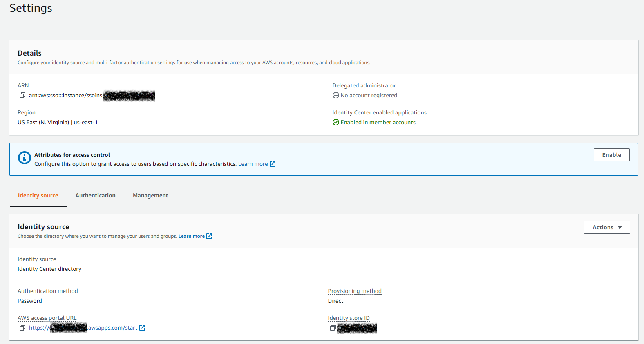Open Learn more link in Attributes banner
The width and height of the screenshot is (644, 344).
253,164
